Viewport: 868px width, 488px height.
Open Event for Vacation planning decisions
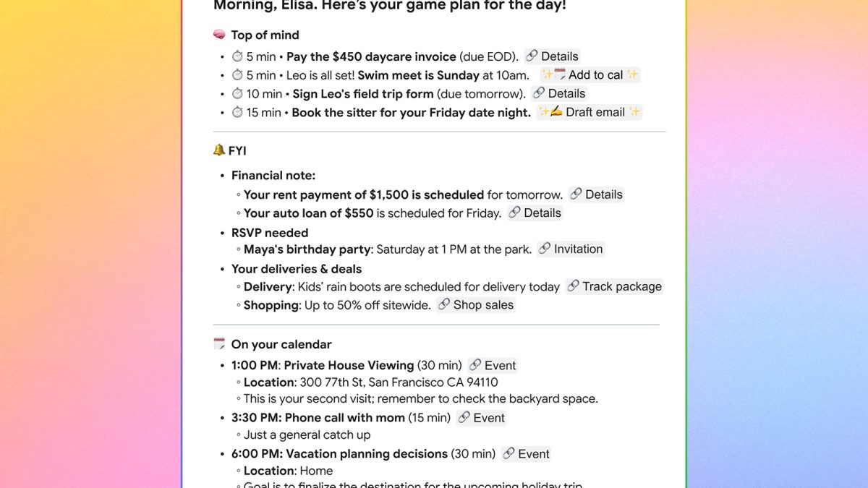pyautogui.click(x=526, y=454)
